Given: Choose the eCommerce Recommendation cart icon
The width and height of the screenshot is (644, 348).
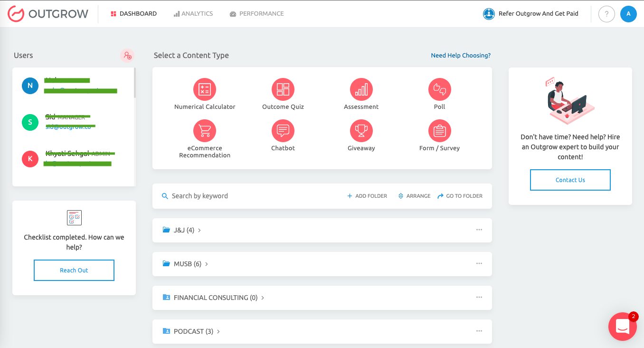Looking at the screenshot, I should click(205, 131).
